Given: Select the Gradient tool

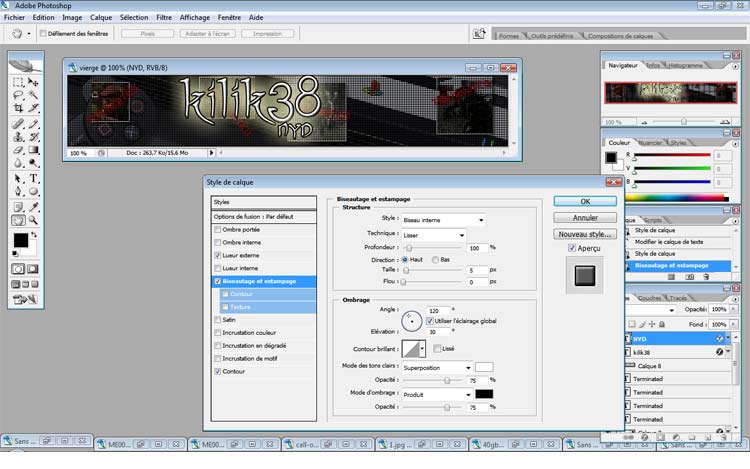Looking at the screenshot, I should (33, 150).
